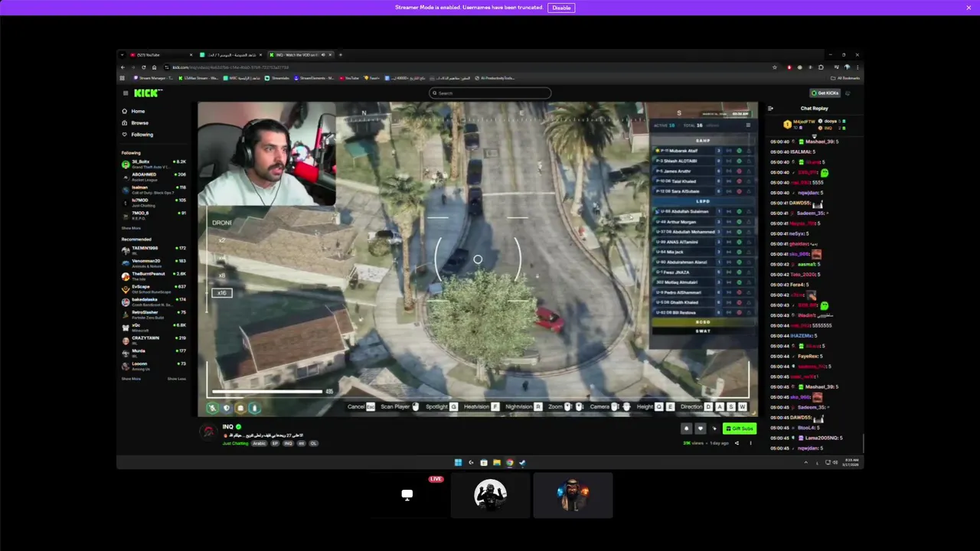Open the Stream Manager bookmark
This screenshot has height=551, width=980.
point(153,78)
